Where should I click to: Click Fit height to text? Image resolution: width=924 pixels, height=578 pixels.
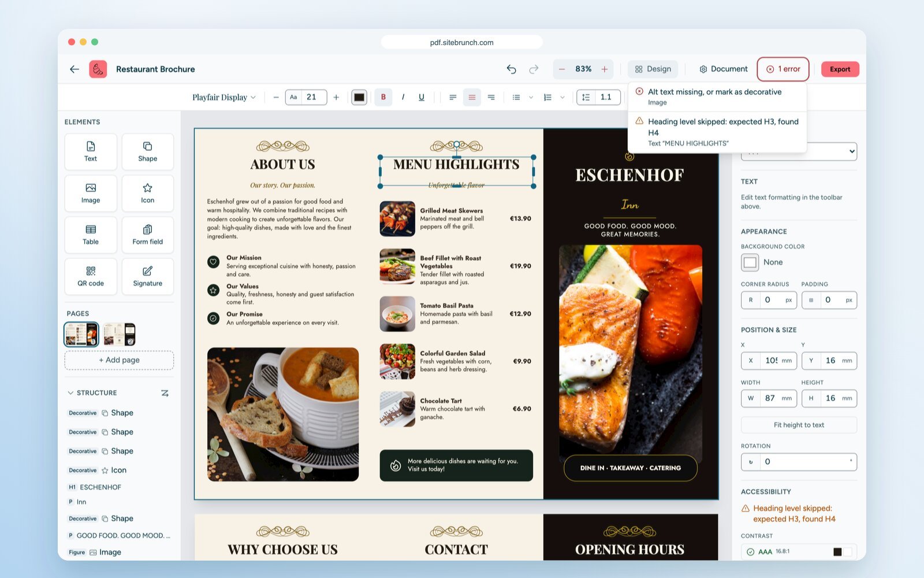(799, 425)
